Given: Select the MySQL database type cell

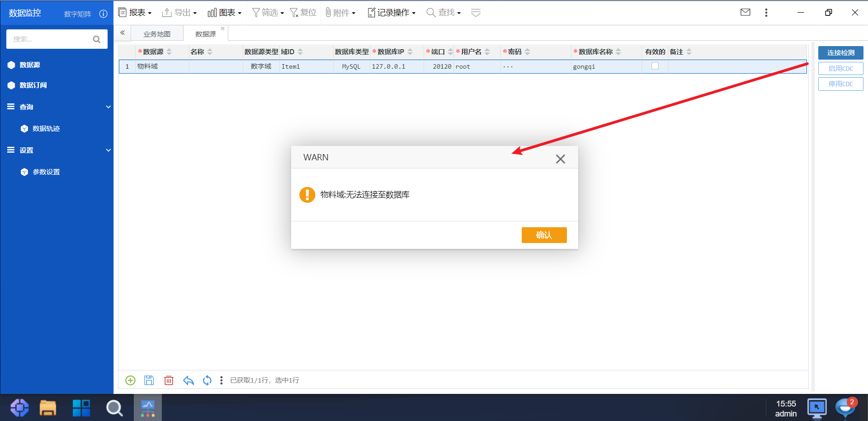Looking at the screenshot, I should pos(351,66).
